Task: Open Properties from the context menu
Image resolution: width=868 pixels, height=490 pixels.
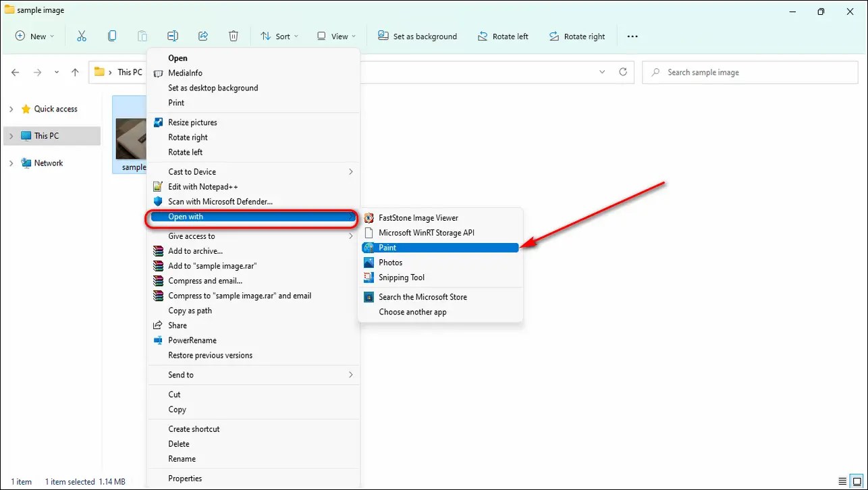Action: [x=252, y=478]
